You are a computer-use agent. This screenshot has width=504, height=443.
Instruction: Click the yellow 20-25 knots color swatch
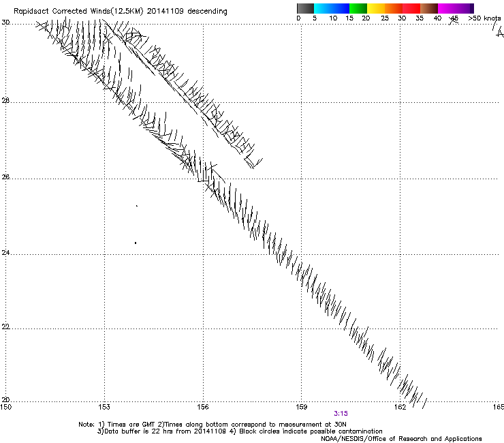376,8
